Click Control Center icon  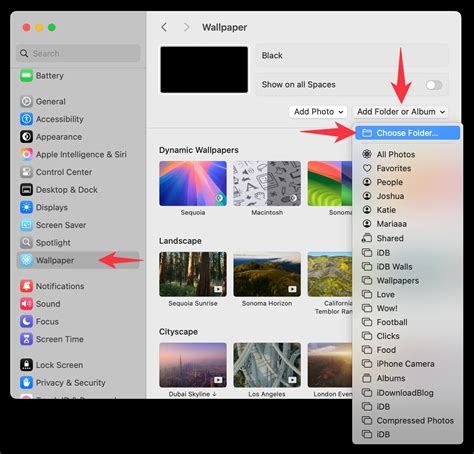(26, 172)
